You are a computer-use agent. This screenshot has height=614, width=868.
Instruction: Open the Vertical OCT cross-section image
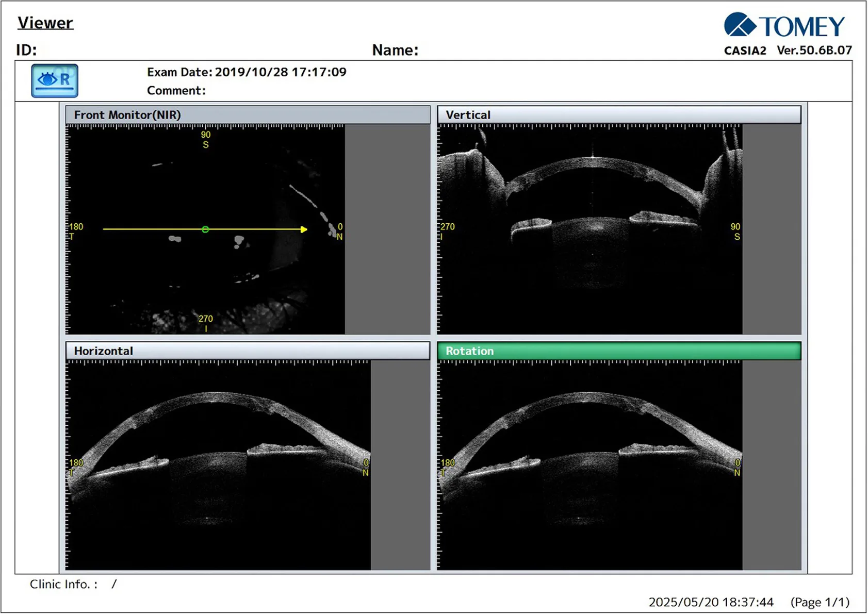tap(590, 229)
